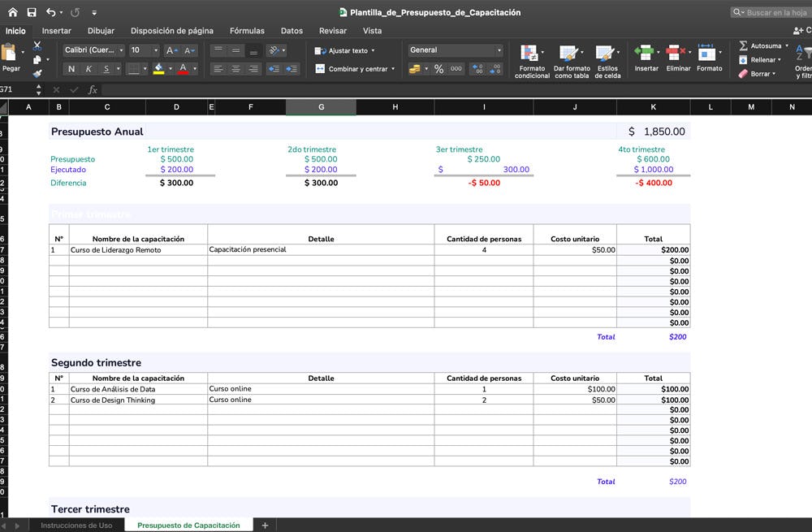This screenshot has width=812, height=532.
Task: Click the Save (floppy disk) icon
Action: (x=32, y=13)
